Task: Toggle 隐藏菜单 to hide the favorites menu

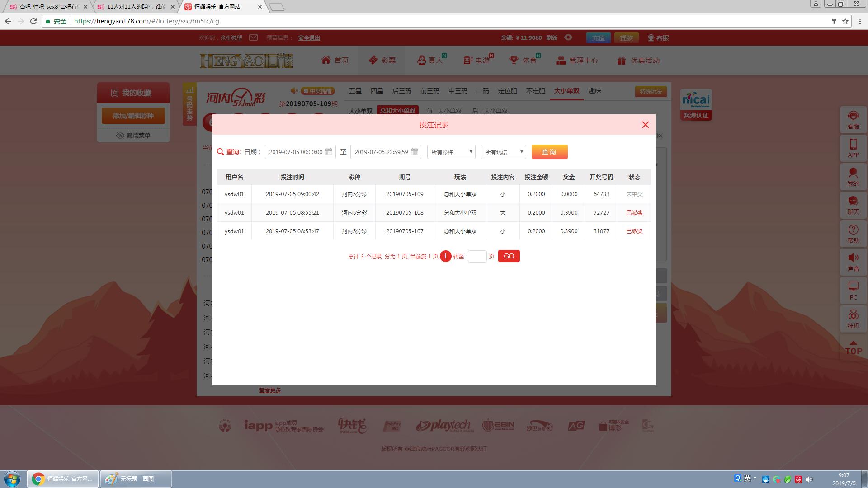Action: (132, 135)
